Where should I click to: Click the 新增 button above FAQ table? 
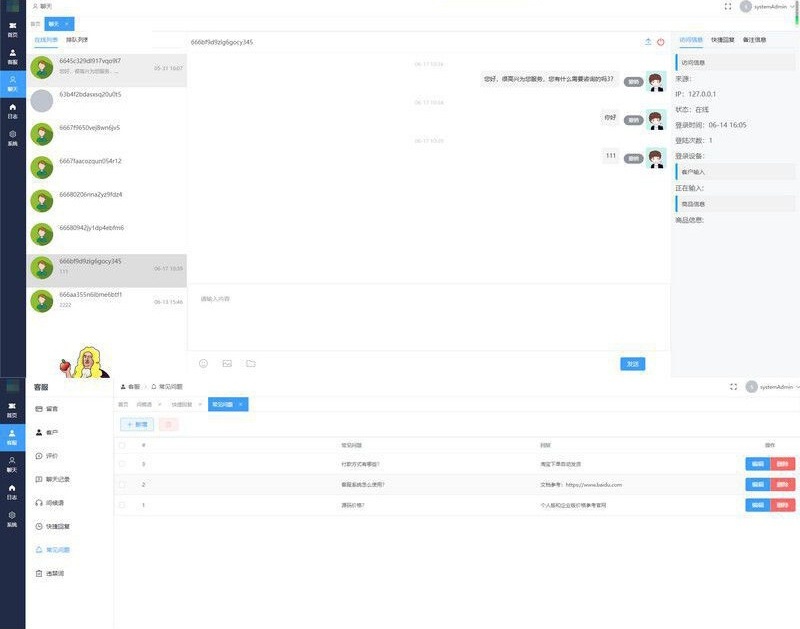click(137, 424)
